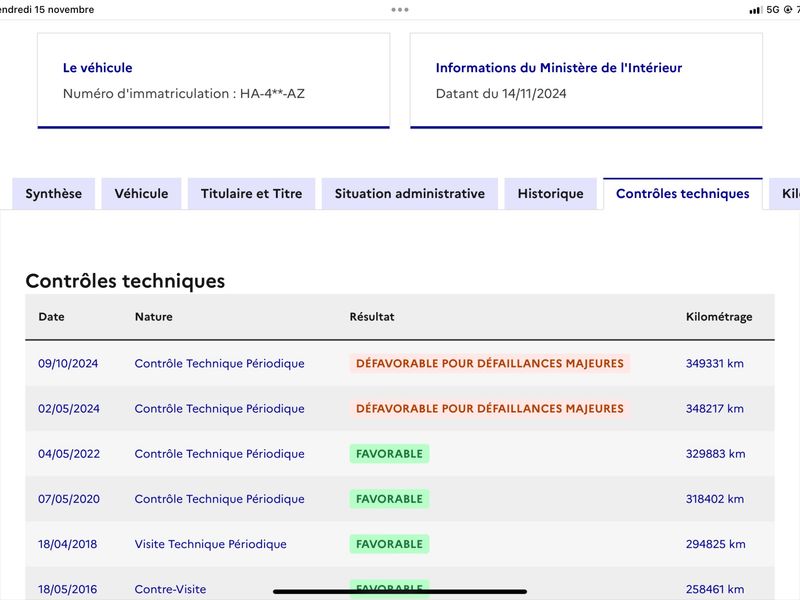Click the Visite Technique Périodique cell
This screenshot has height=600, width=800.
click(210, 544)
